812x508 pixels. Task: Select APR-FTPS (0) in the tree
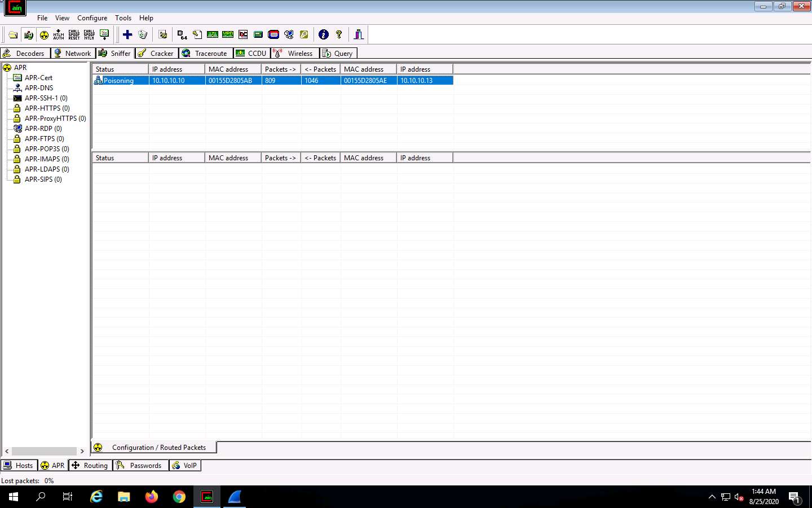point(45,139)
